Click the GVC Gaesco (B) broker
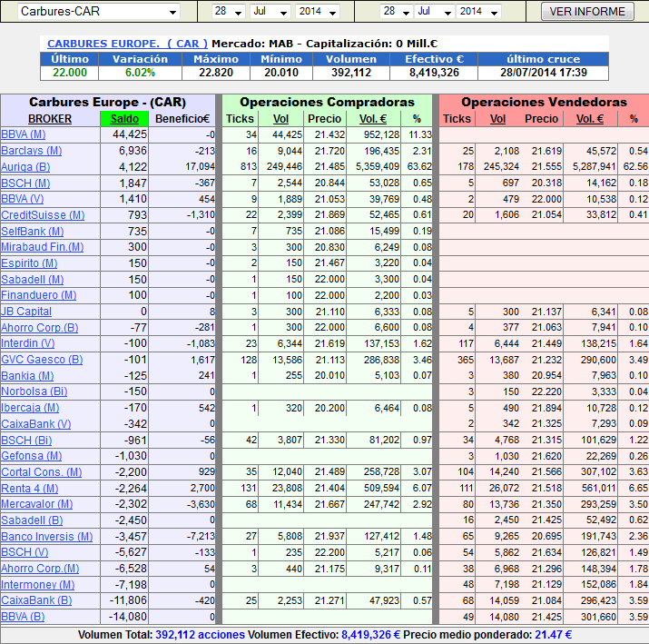 pyautogui.click(x=41, y=360)
